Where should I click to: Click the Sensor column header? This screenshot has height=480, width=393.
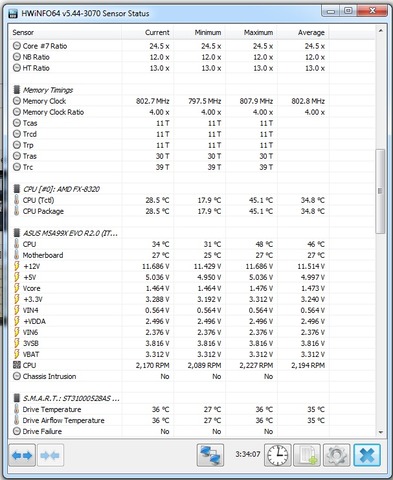tap(66, 32)
